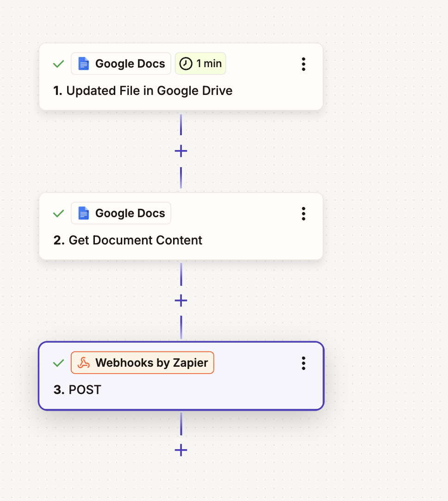Screen dimensions: 448x501
Task: Open the three-dot menu on the POST step
Action: 303,363
